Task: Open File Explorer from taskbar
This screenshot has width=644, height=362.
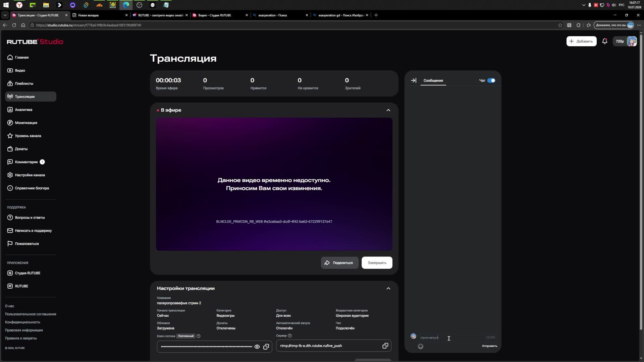Action: [46, 5]
